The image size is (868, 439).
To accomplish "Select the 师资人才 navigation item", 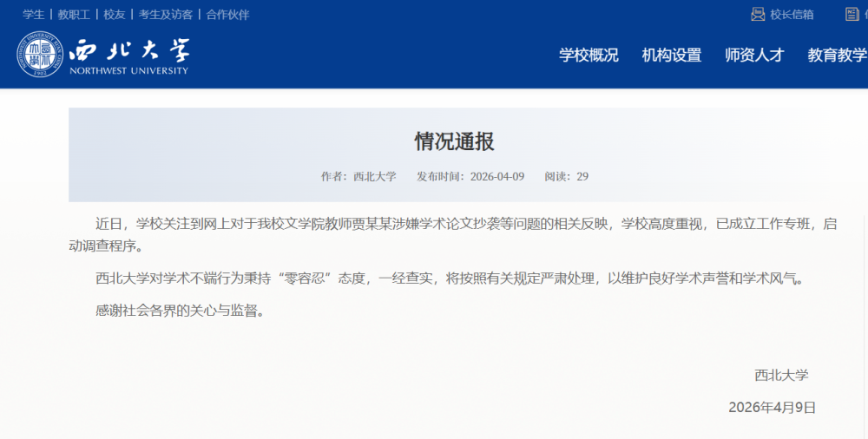I will tap(754, 56).
